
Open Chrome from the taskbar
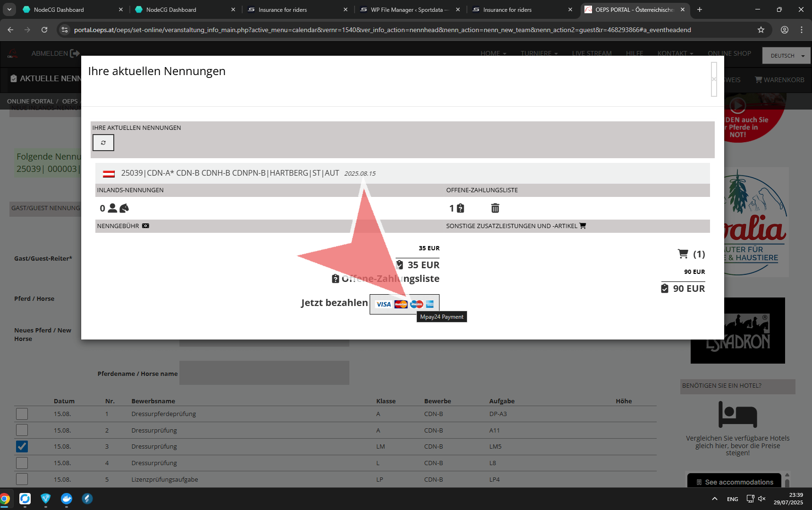tap(4, 499)
